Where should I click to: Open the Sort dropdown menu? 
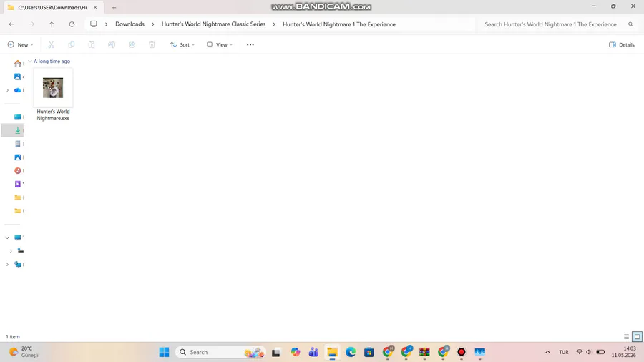[182, 44]
